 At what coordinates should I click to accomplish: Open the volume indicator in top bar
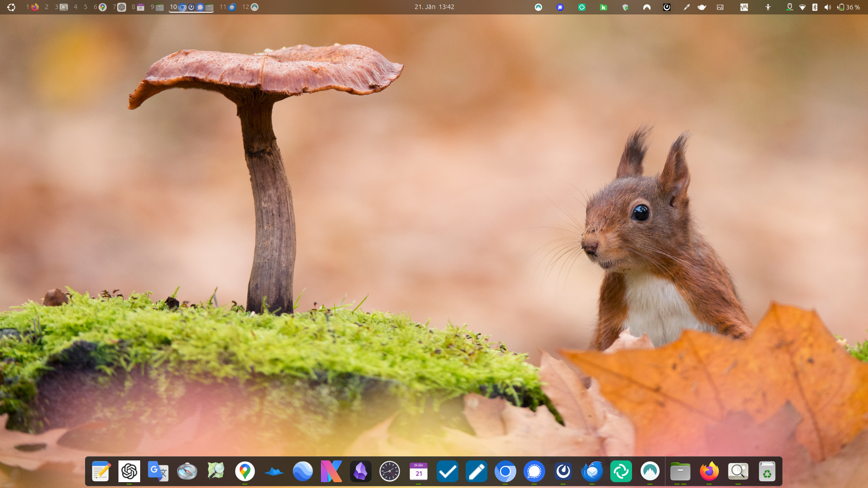(827, 7)
